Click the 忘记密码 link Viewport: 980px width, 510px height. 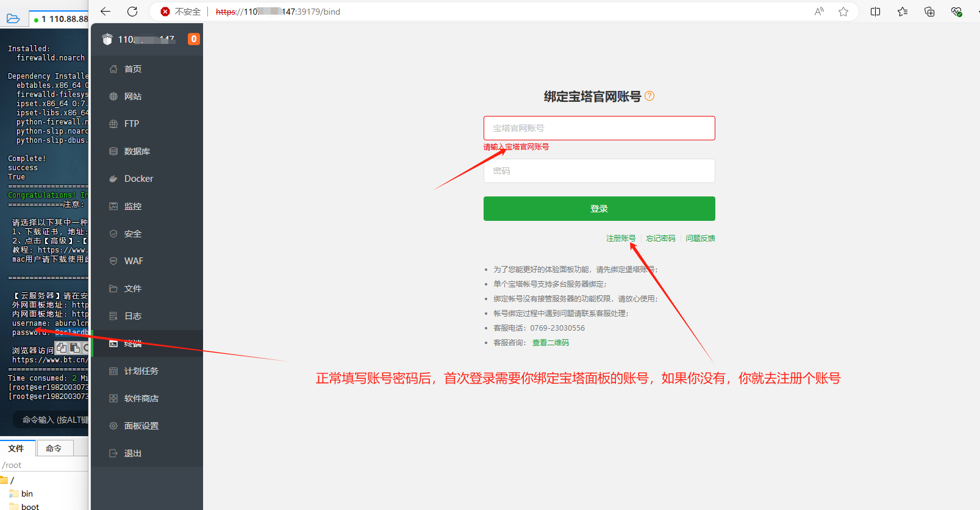660,239
